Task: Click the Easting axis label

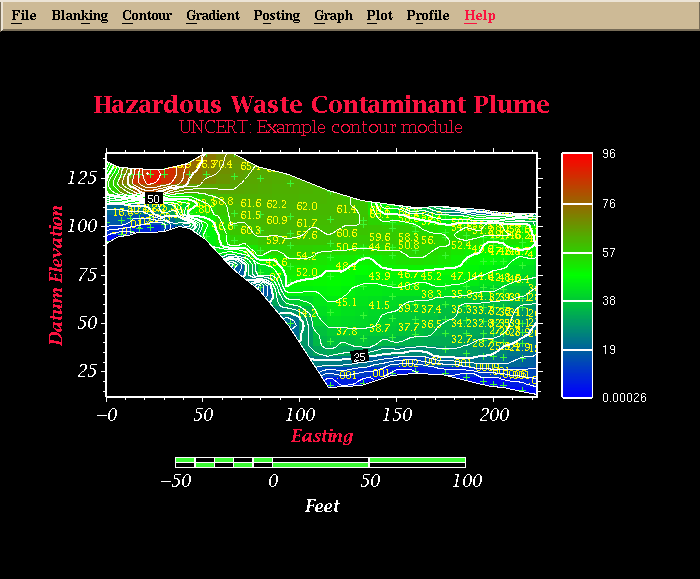Action: (x=321, y=436)
